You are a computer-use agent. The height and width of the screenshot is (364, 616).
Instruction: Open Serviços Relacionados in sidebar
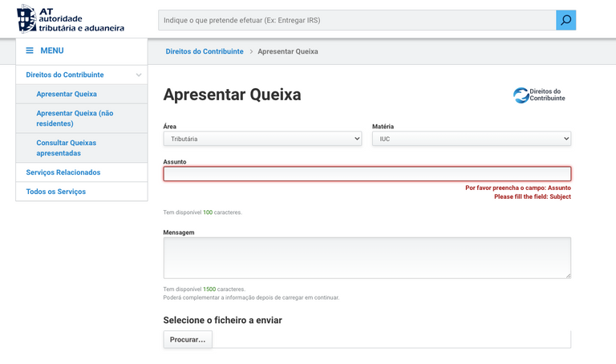pos(63,172)
